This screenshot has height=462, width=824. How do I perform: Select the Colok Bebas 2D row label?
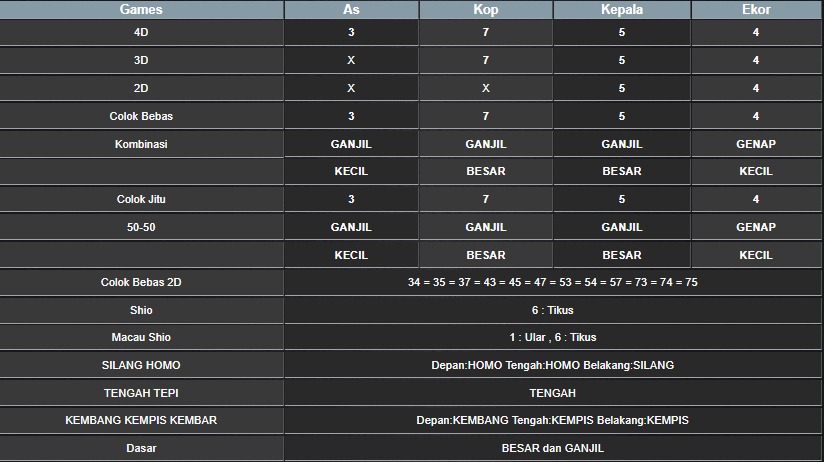coord(141,282)
